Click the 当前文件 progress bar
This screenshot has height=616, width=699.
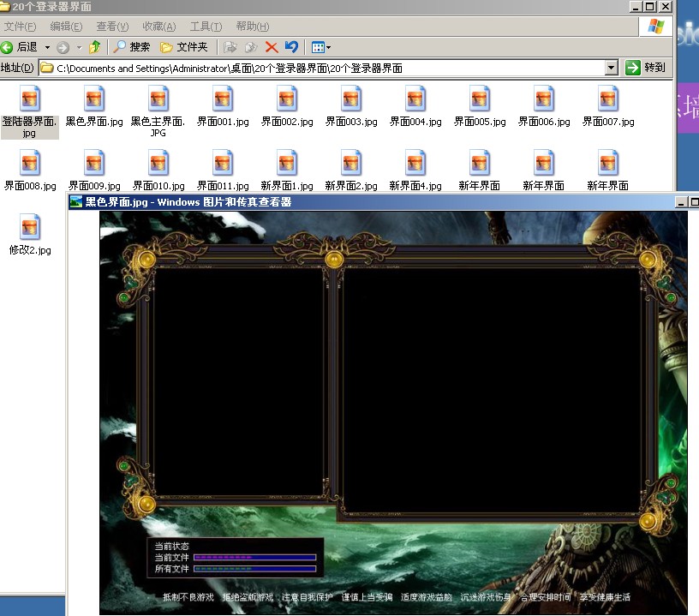(x=255, y=557)
